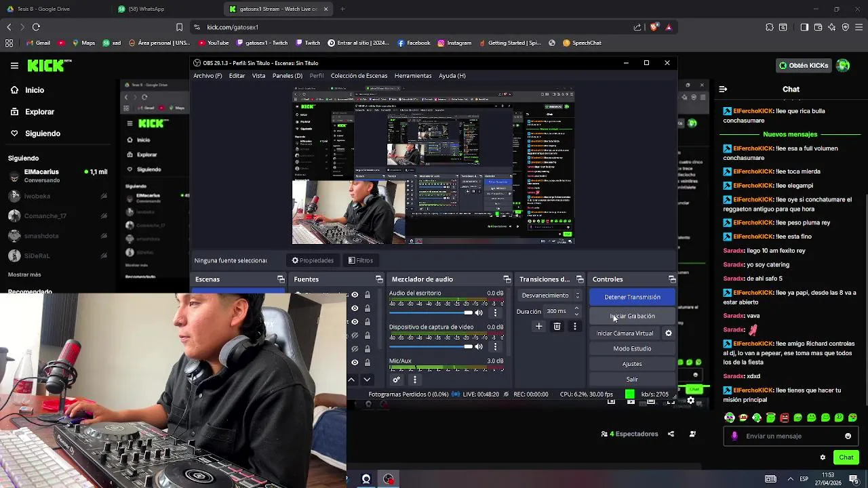The height and width of the screenshot is (488, 868).
Task: Expand Mostrar más in following list
Action: 24,274
